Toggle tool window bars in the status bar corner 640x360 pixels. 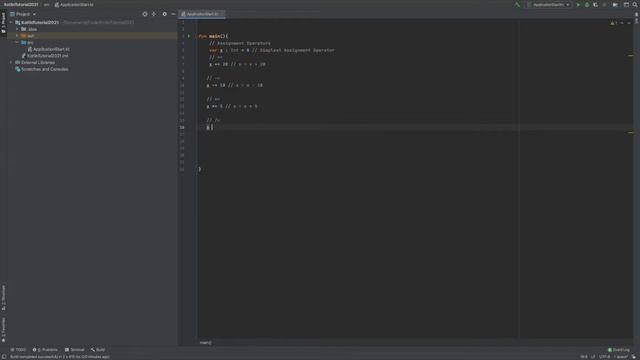tap(4, 357)
